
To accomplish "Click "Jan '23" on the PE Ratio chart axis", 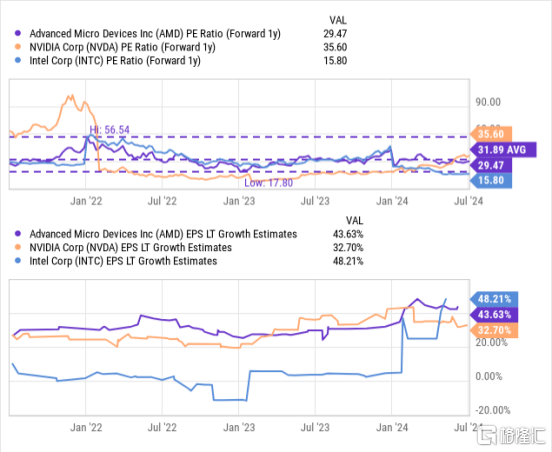I will (x=239, y=201).
